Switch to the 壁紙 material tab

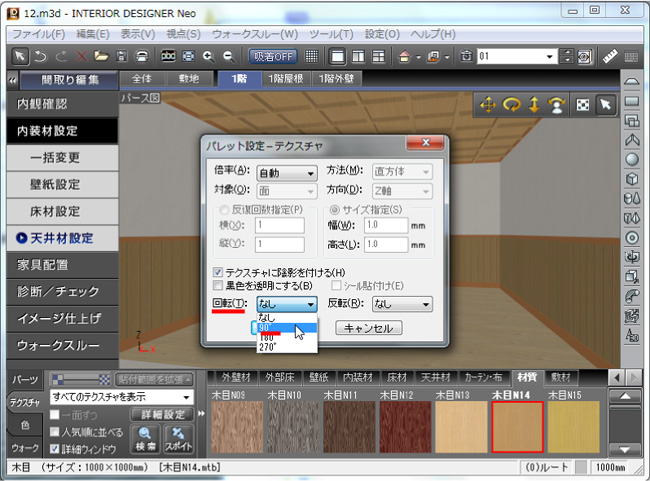(x=319, y=377)
